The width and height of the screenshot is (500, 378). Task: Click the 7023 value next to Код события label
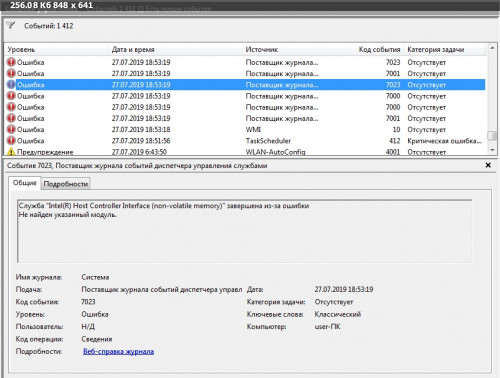[x=88, y=302]
